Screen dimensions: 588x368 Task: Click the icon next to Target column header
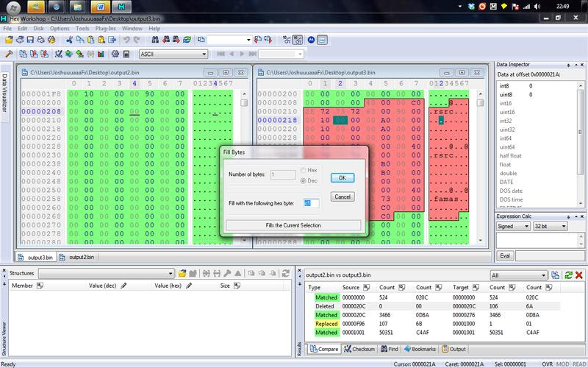tap(476, 287)
